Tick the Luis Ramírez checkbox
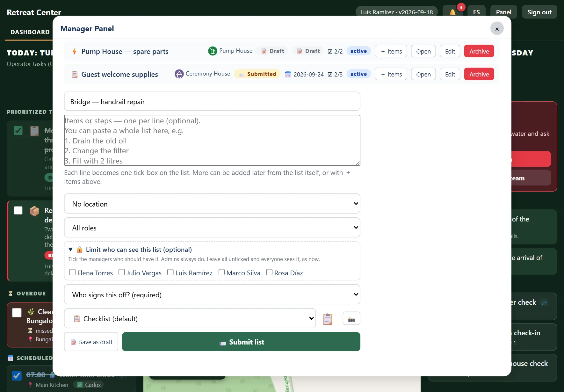 (170, 272)
